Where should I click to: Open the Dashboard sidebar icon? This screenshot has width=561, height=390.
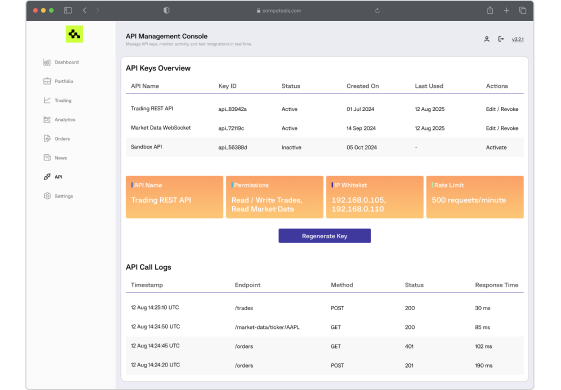click(47, 62)
